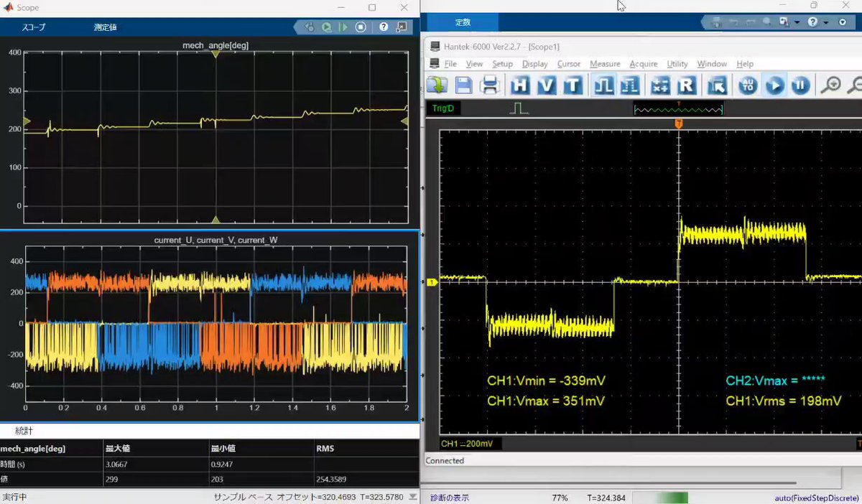Select cursor pointer tool in Hantek toolbar
Image resolution: width=862 pixels, height=504 pixels.
(717, 85)
